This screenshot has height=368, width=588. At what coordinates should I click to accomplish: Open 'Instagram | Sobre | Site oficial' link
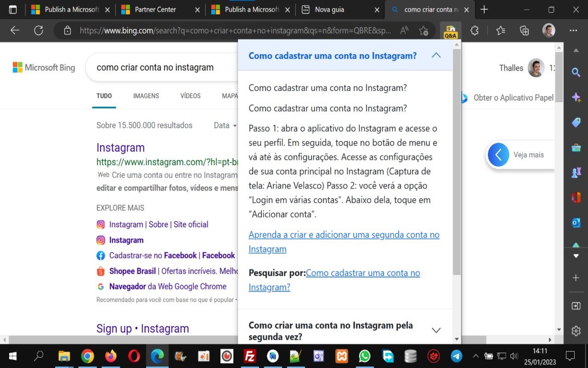158,224
